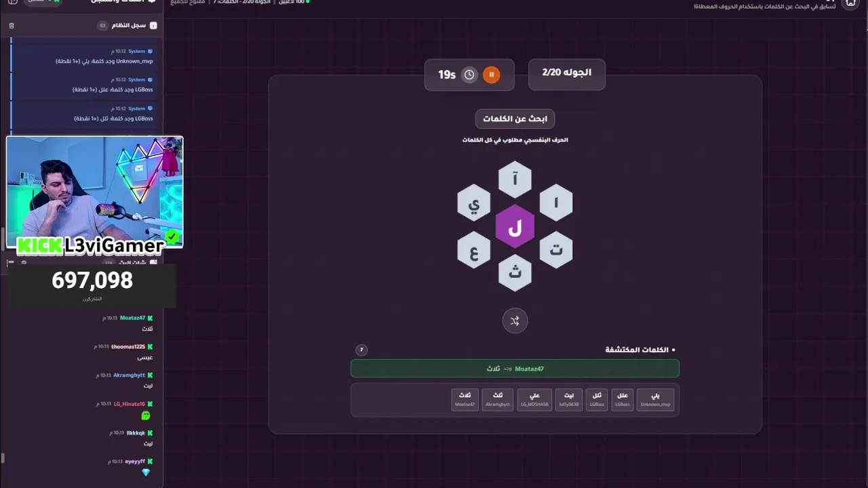
Task: Click Akramghytt username in chat
Action: [129, 375]
